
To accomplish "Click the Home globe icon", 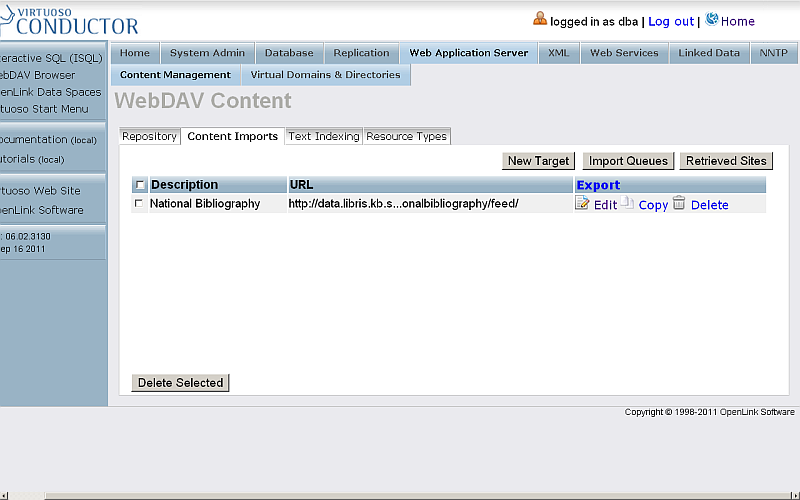I will pos(711,19).
